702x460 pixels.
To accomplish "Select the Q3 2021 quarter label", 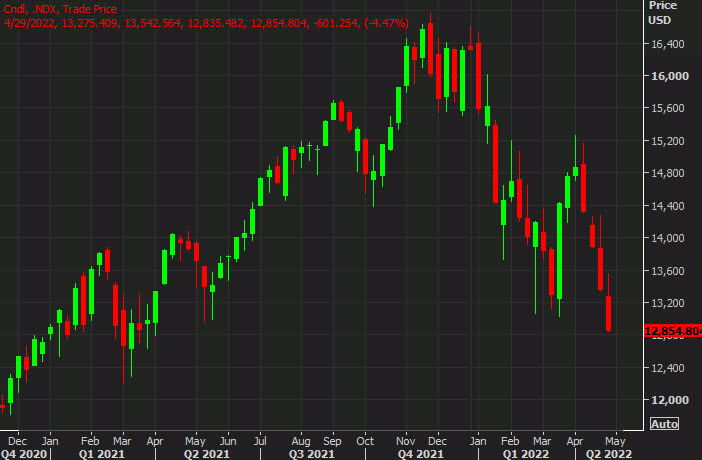I will point(313,452).
